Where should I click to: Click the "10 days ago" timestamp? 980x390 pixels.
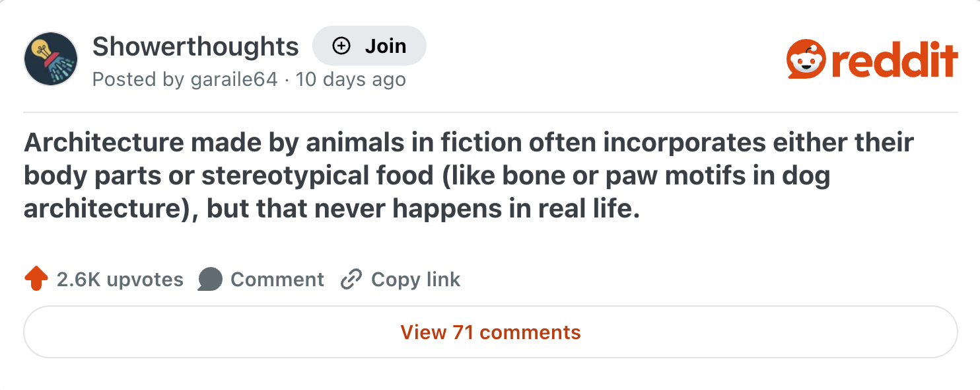coord(351,80)
